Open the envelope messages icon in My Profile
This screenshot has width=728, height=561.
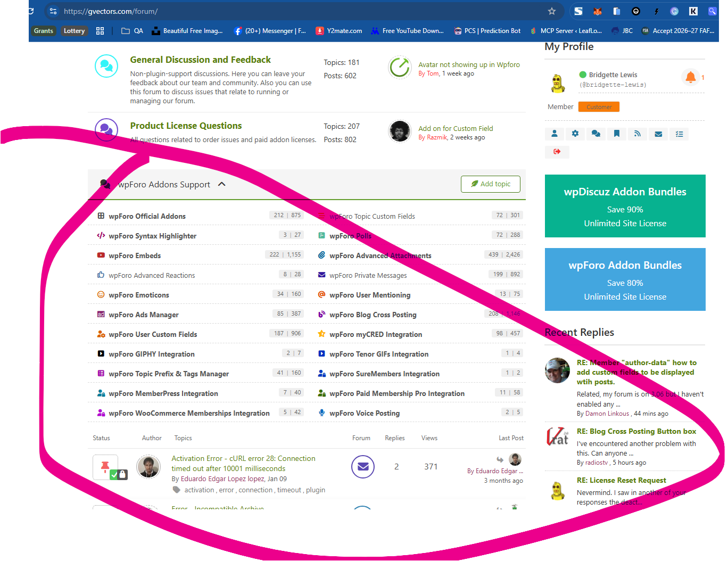click(658, 134)
